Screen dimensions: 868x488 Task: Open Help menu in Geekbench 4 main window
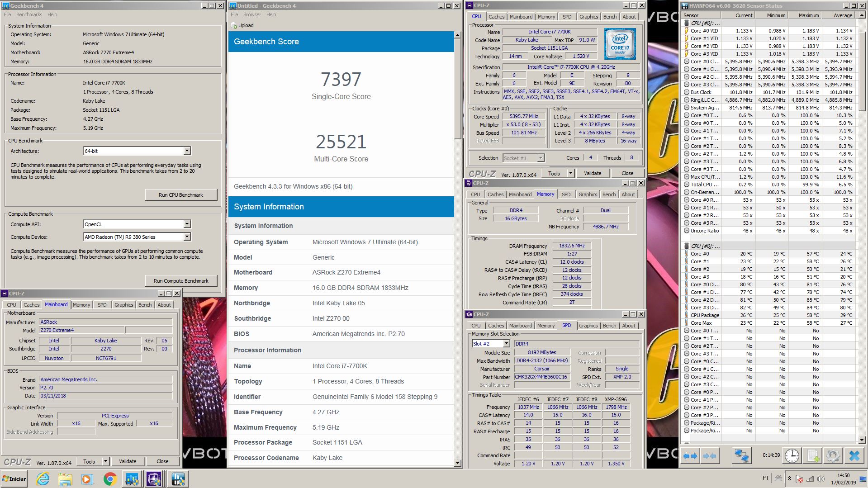pos(52,14)
